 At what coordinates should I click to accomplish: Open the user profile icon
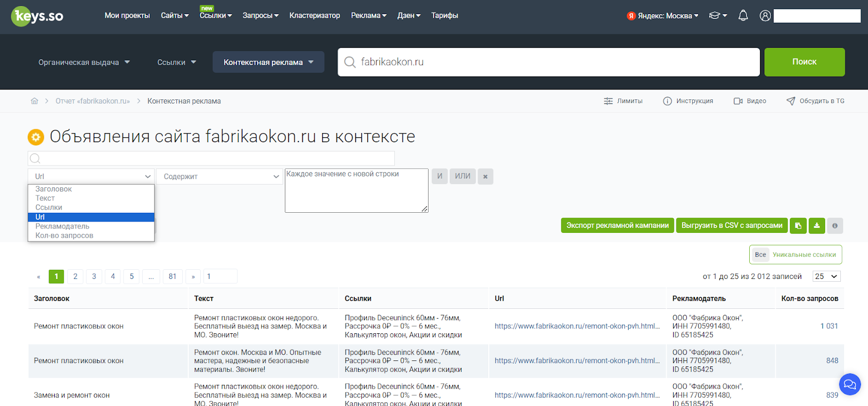tap(765, 16)
